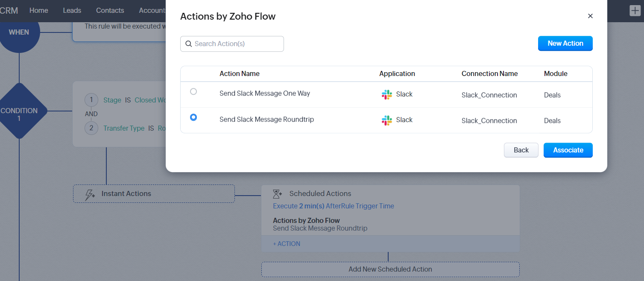644x281 pixels.
Task: Click the plus icon in the top bar
Action: [635, 11]
